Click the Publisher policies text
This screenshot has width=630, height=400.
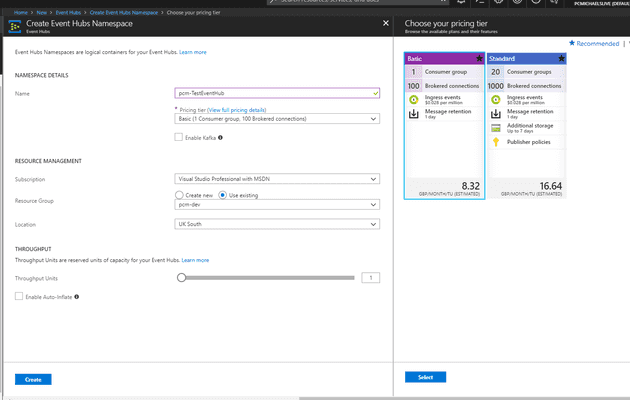(528, 142)
